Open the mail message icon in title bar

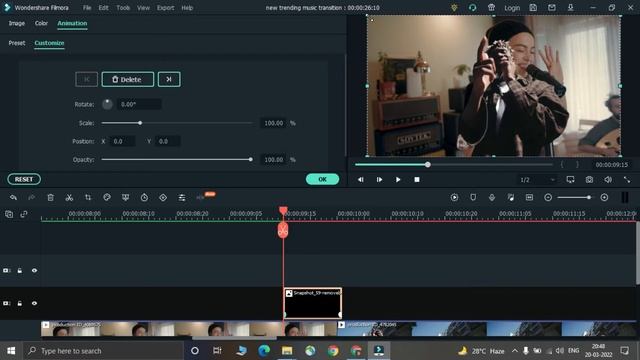tap(552, 8)
